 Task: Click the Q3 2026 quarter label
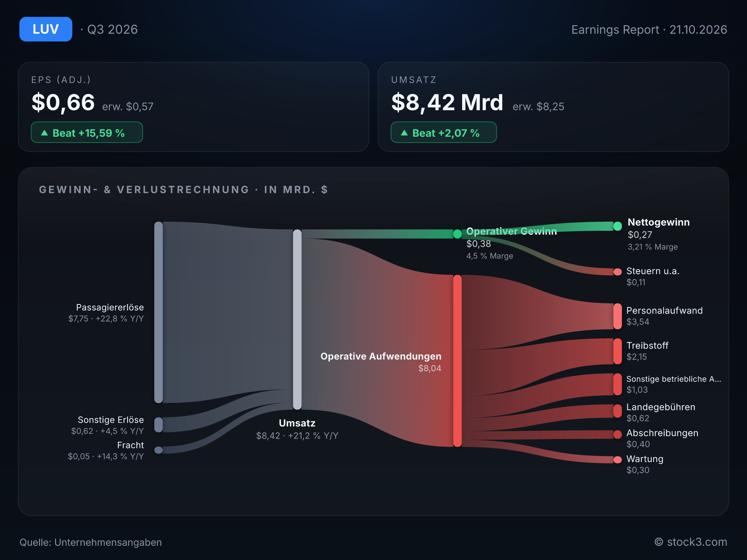(x=112, y=29)
